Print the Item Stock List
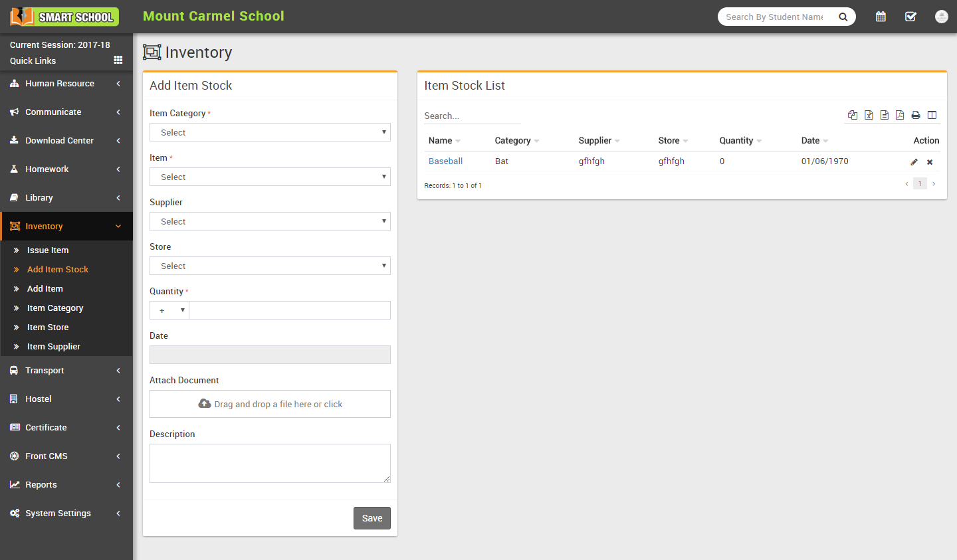The height and width of the screenshot is (560, 957). pyautogui.click(x=916, y=115)
